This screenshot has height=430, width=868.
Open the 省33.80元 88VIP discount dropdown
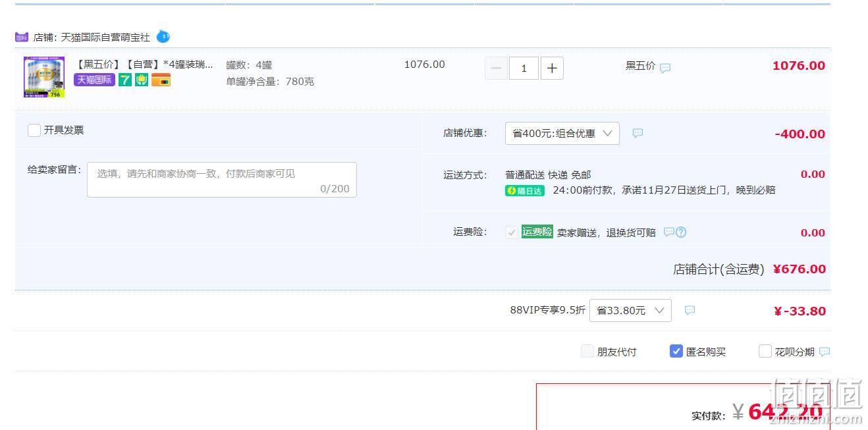coord(630,310)
